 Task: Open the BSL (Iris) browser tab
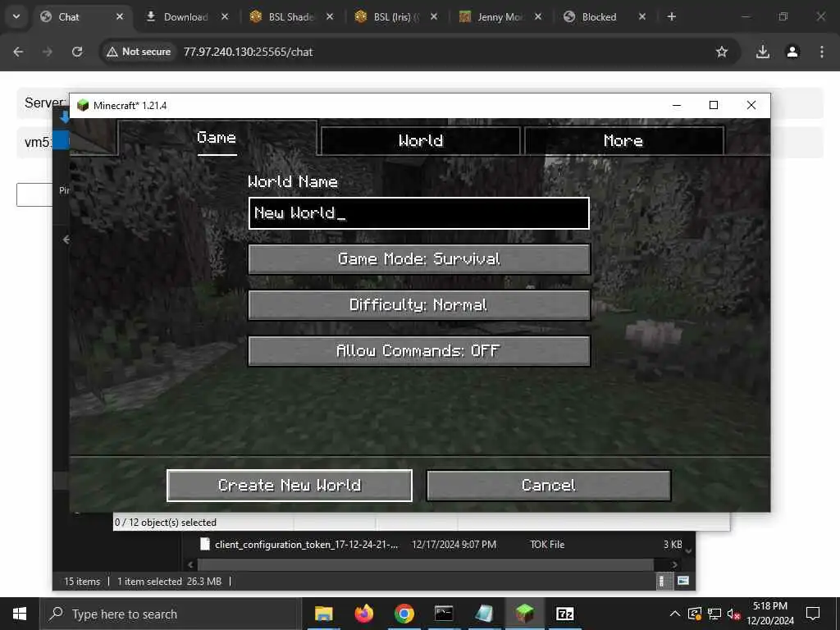pyautogui.click(x=396, y=17)
